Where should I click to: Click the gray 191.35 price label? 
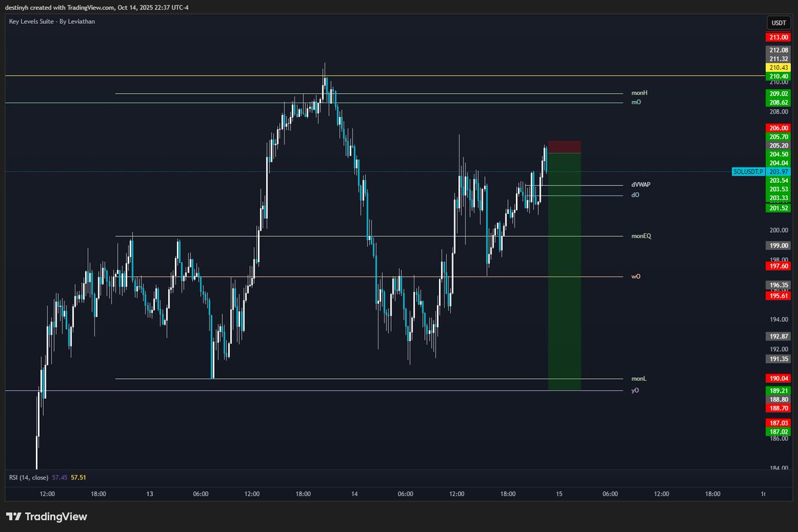coord(777,359)
